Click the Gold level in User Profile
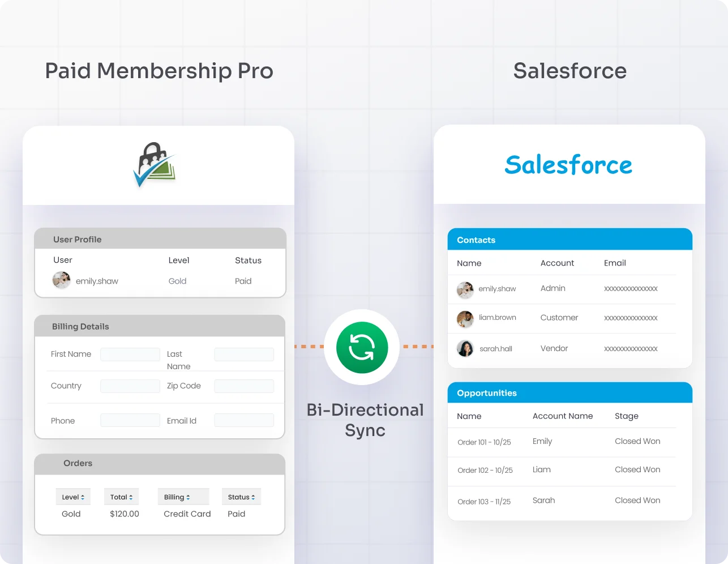Image resolution: width=728 pixels, height=564 pixels. (177, 281)
